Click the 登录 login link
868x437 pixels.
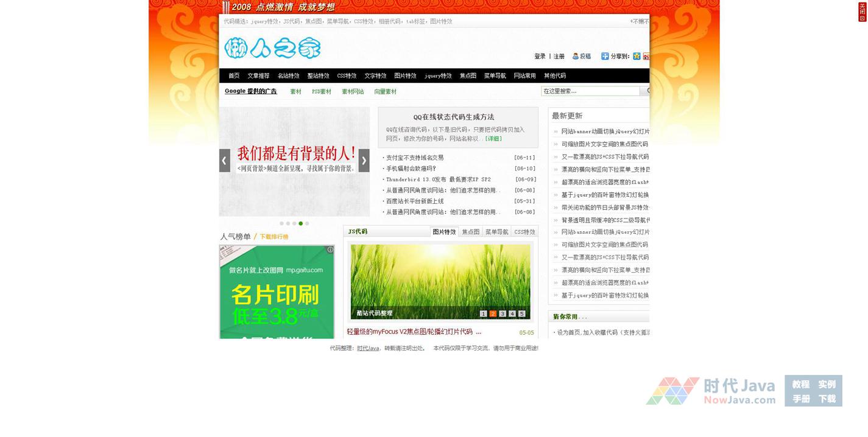[540, 57]
